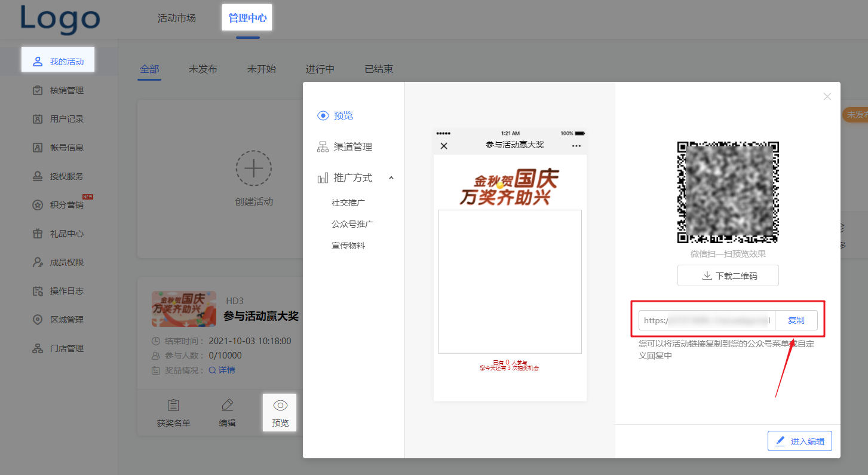Screen dimensions: 868x475
Task: Close the preview dialog
Action: (827, 96)
